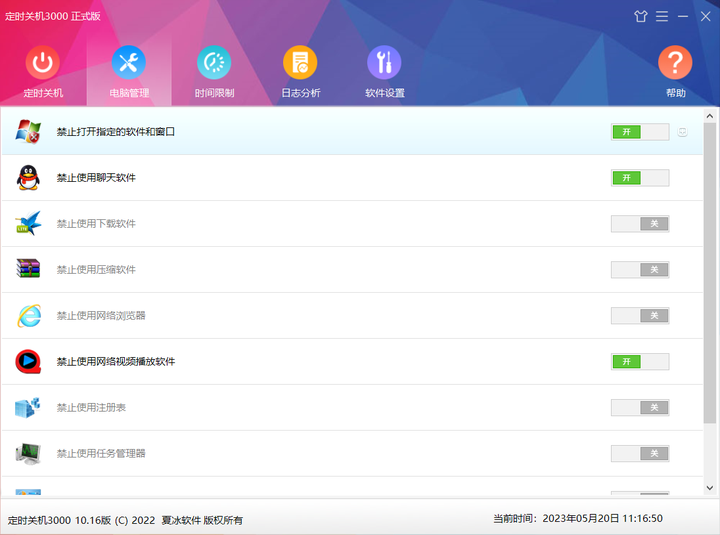
Task: Click the QQ penguin icon
Action: (28, 178)
